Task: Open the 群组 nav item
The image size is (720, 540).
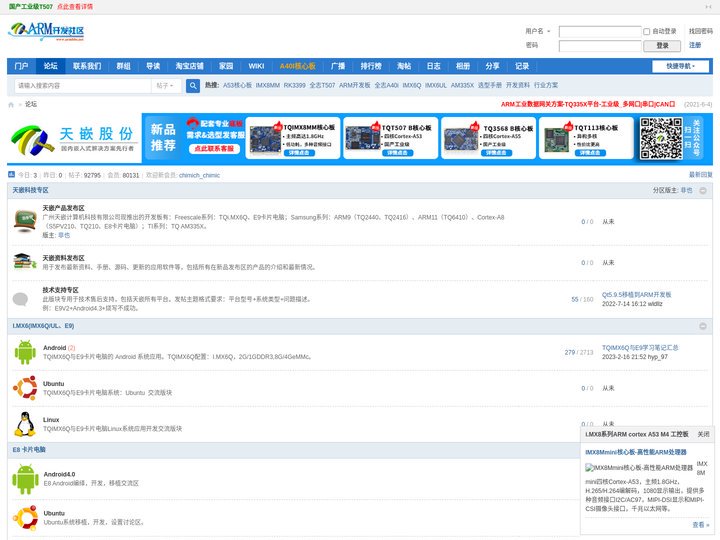Action: coord(124,66)
